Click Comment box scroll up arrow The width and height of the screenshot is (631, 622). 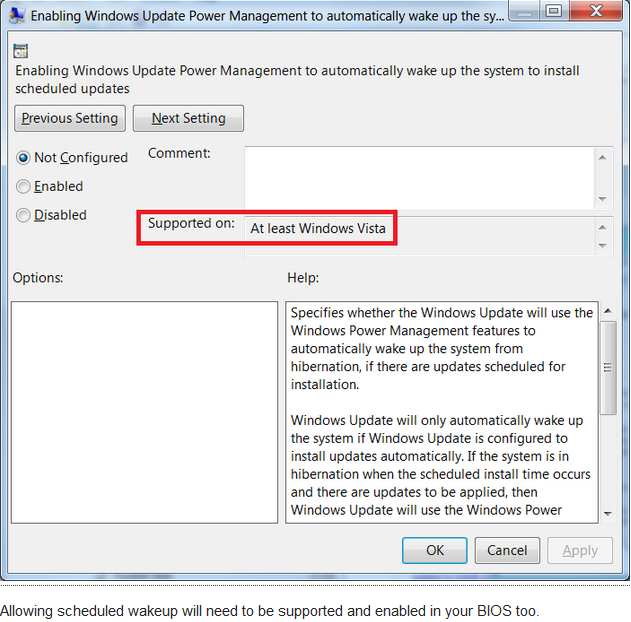coord(602,157)
